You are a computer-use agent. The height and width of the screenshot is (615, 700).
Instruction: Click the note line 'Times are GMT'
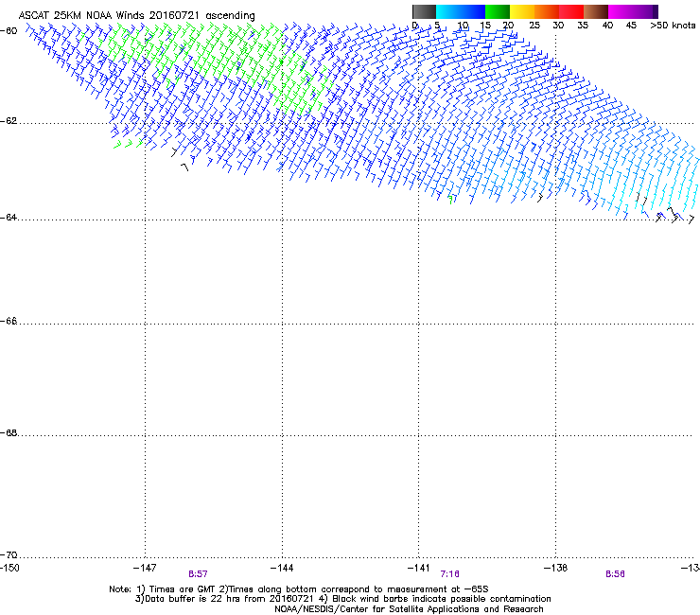click(x=183, y=589)
